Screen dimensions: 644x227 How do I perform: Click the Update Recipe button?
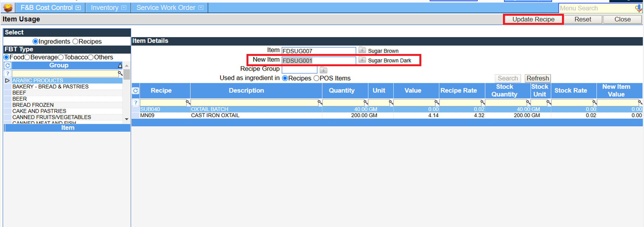(x=533, y=19)
